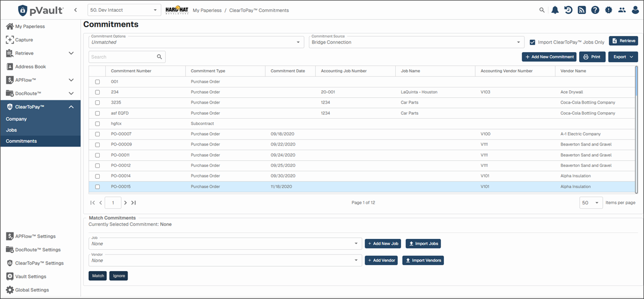Open Global Settings in the sidebar
Screen dimensions: 644x299
click(x=27, y=290)
